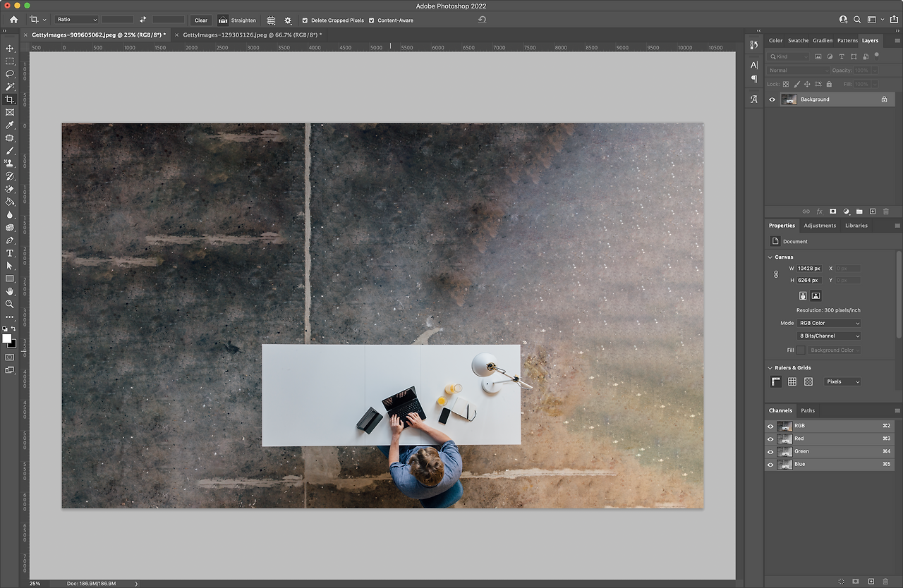Set canvas orientation to landscape

(x=816, y=296)
